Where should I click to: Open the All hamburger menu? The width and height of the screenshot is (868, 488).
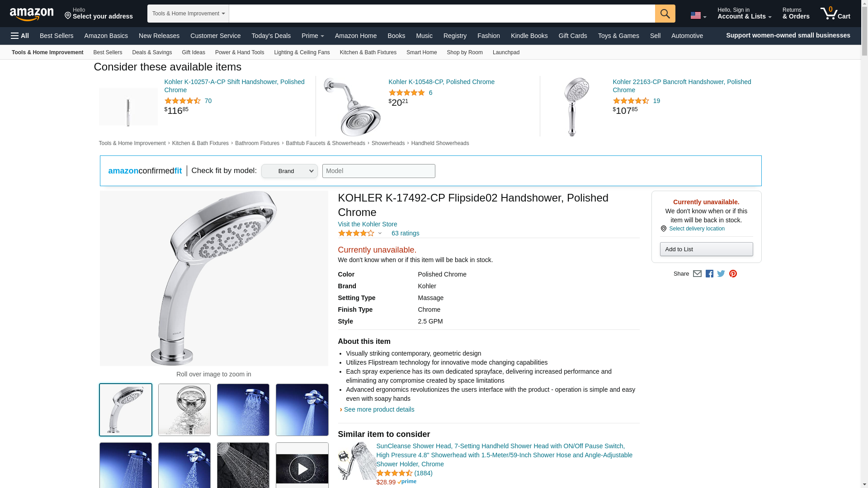point(20,36)
